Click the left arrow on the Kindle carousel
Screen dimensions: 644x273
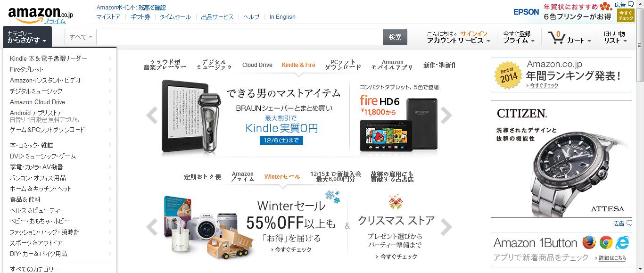click(152, 115)
